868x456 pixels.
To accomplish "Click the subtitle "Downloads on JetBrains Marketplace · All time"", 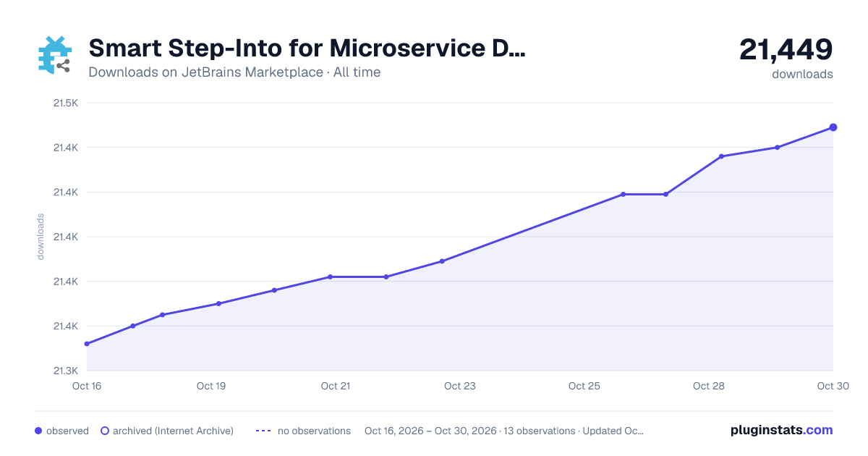I will click(x=234, y=72).
